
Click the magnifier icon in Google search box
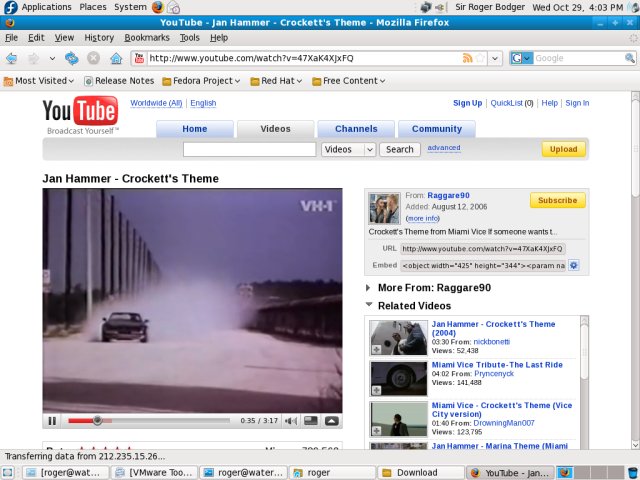[630, 58]
